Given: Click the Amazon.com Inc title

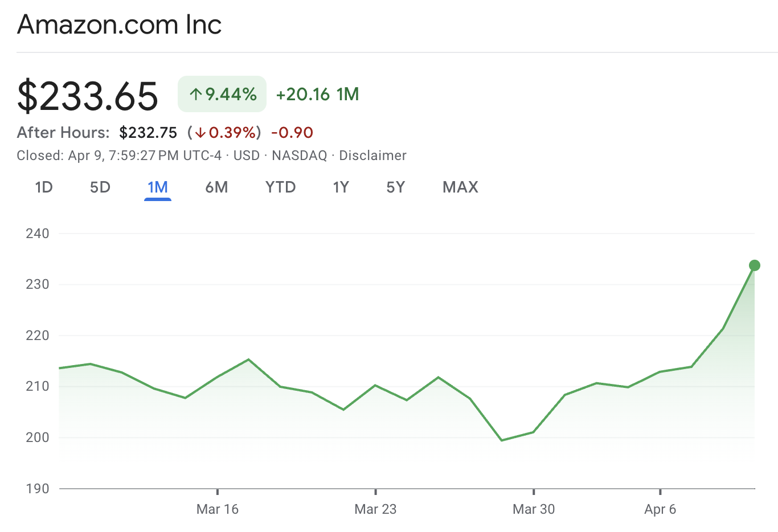Looking at the screenshot, I should pos(119,24).
